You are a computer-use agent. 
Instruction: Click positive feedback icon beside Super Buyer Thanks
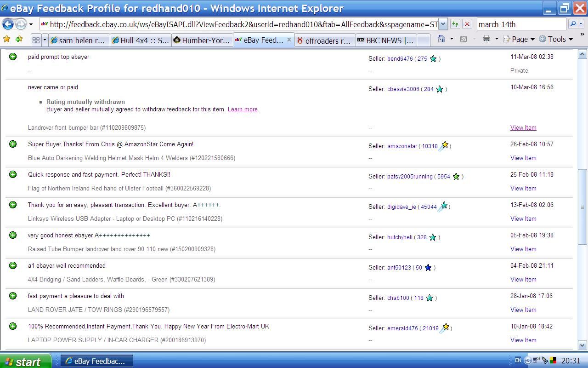[x=13, y=144]
